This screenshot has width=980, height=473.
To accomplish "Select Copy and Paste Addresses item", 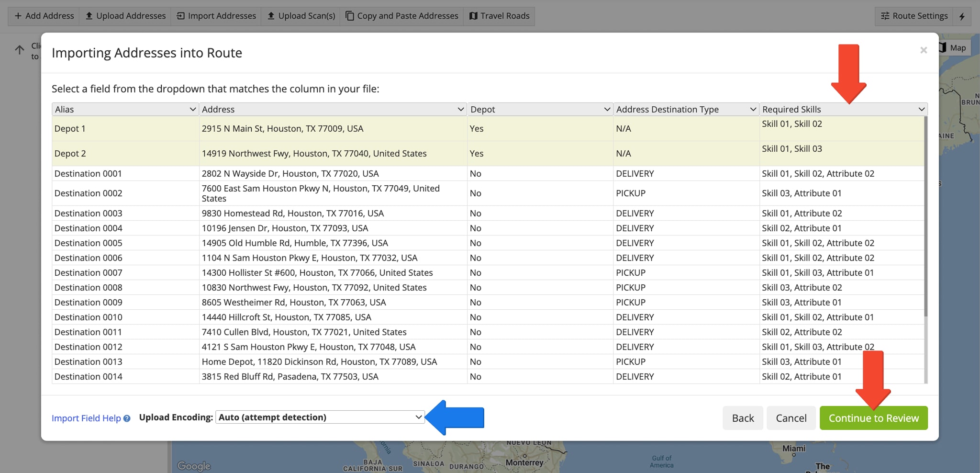I will [402, 16].
